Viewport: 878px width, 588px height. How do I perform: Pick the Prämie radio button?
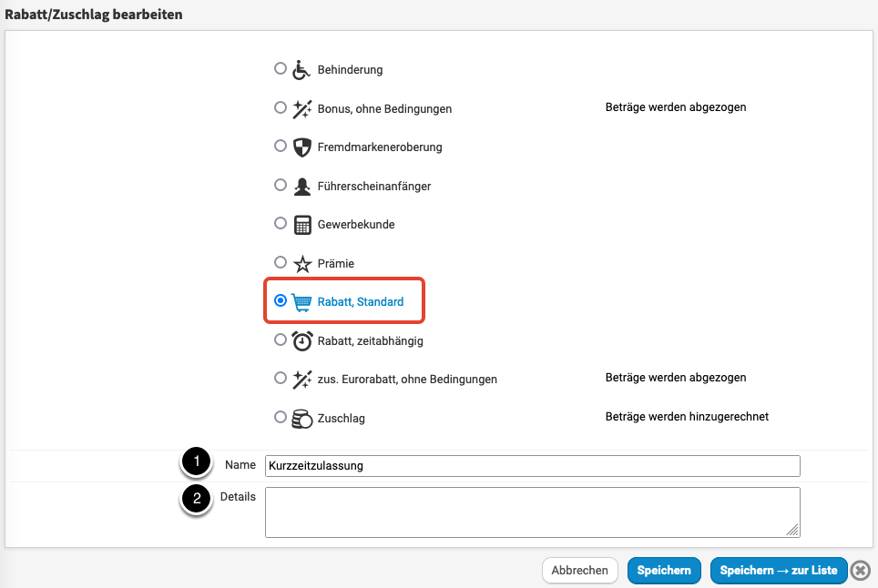coord(281,262)
